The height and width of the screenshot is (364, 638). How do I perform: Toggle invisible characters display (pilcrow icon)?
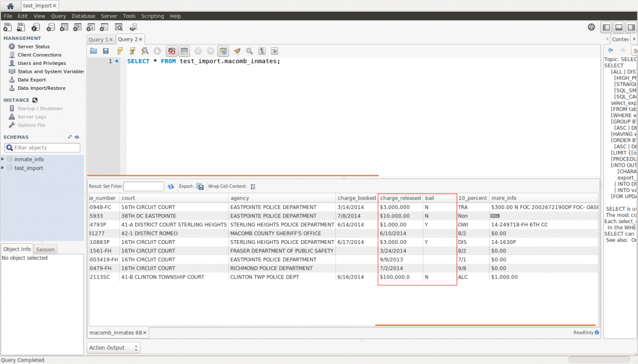(262, 51)
